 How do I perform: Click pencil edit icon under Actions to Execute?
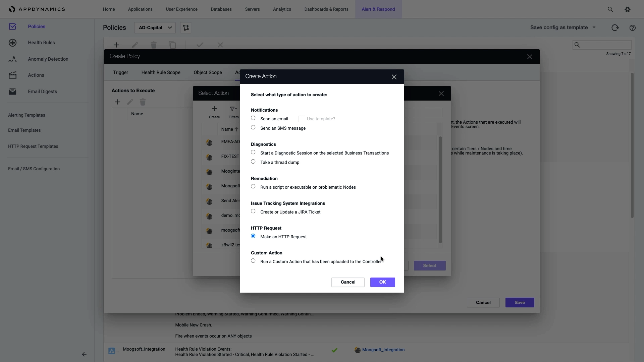pos(130,102)
